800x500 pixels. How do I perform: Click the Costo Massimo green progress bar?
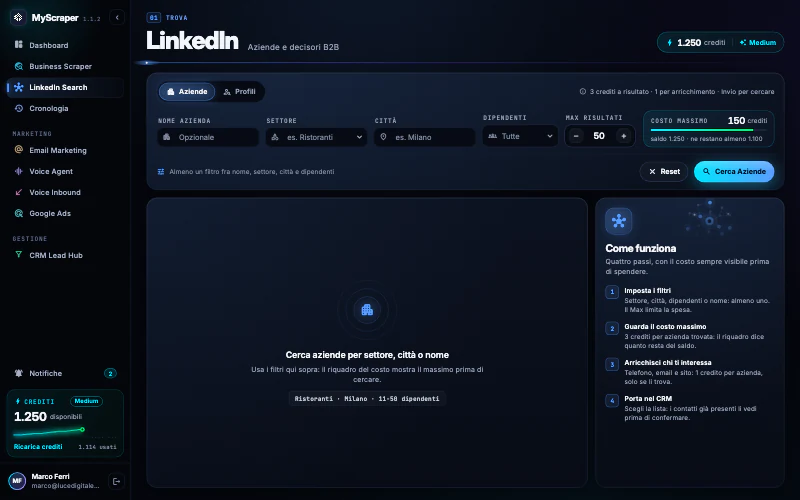pyautogui.click(x=702, y=130)
